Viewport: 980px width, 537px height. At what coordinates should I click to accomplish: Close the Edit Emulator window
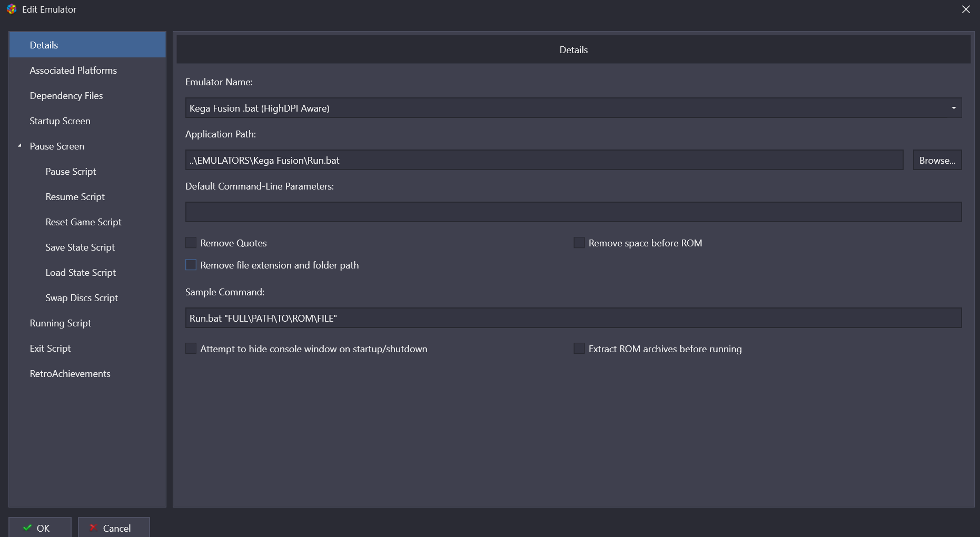pyautogui.click(x=966, y=9)
